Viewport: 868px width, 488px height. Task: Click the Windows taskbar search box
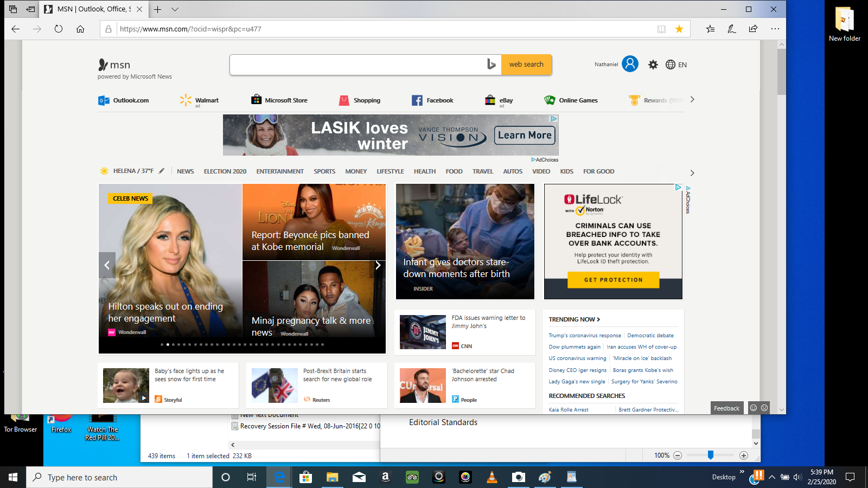[119, 477]
